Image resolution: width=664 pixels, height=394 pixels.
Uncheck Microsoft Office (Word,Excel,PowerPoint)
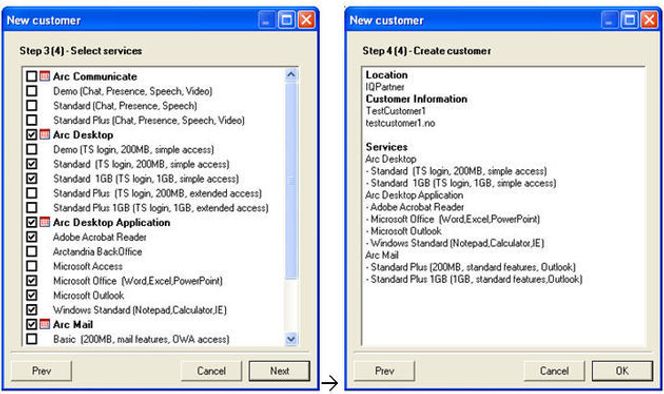tap(31, 280)
